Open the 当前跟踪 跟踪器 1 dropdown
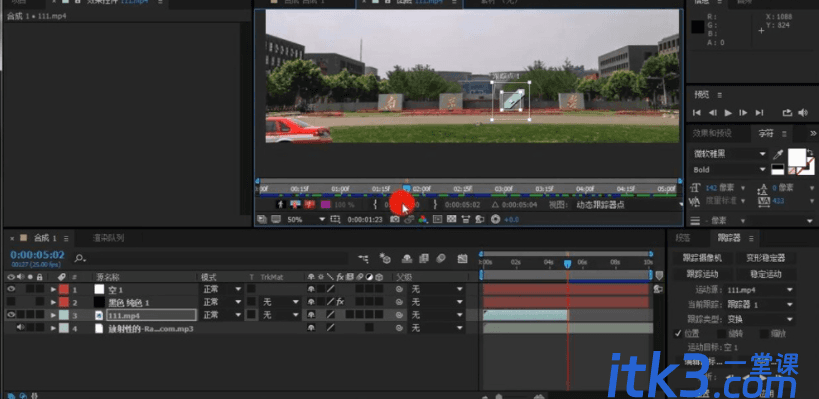 (x=760, y=304)
